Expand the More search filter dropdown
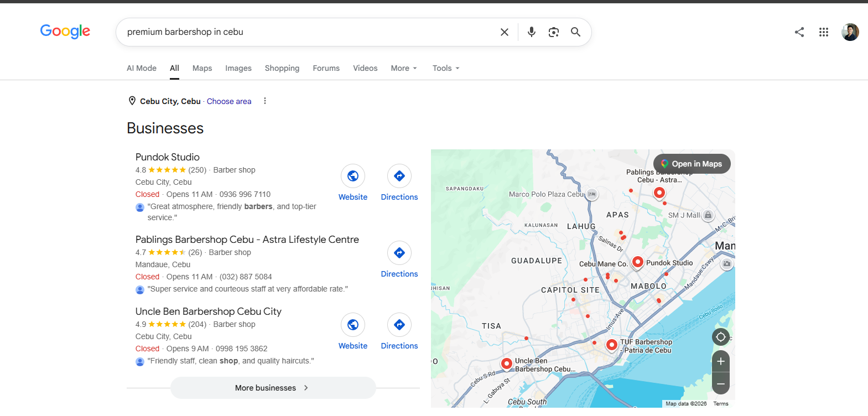The width and height of the screenshot is (868, 416). pyautogui.click(x=404, y=68)
